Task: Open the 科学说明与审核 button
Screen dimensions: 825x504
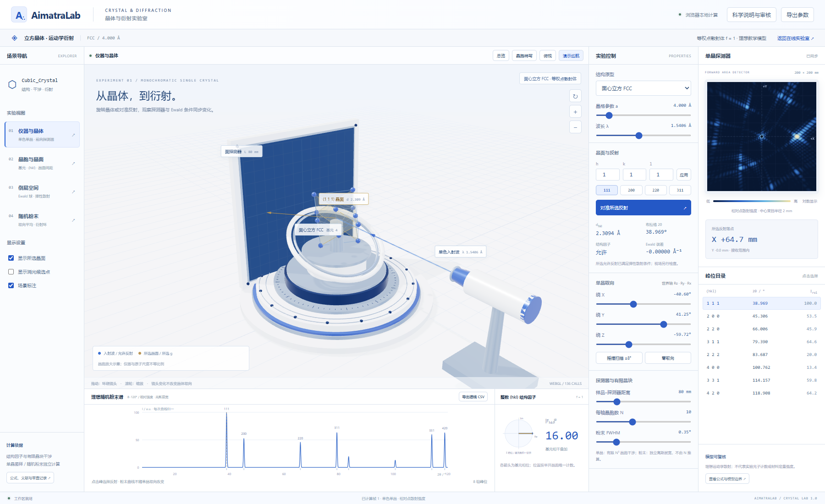Action: (x=752, y=15)
